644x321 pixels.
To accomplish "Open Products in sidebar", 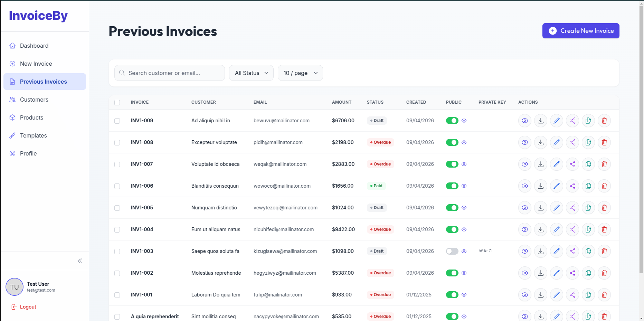I will tap(45, 117).
